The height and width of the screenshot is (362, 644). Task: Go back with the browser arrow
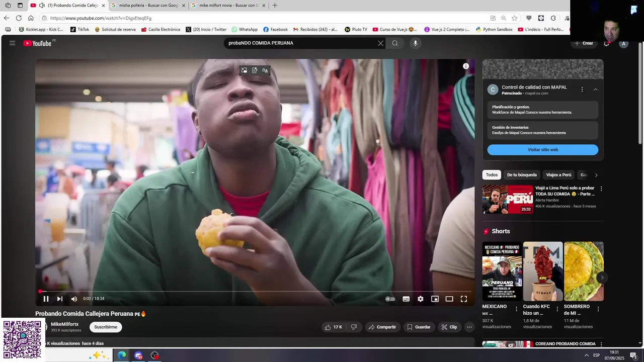coord(7,18)
